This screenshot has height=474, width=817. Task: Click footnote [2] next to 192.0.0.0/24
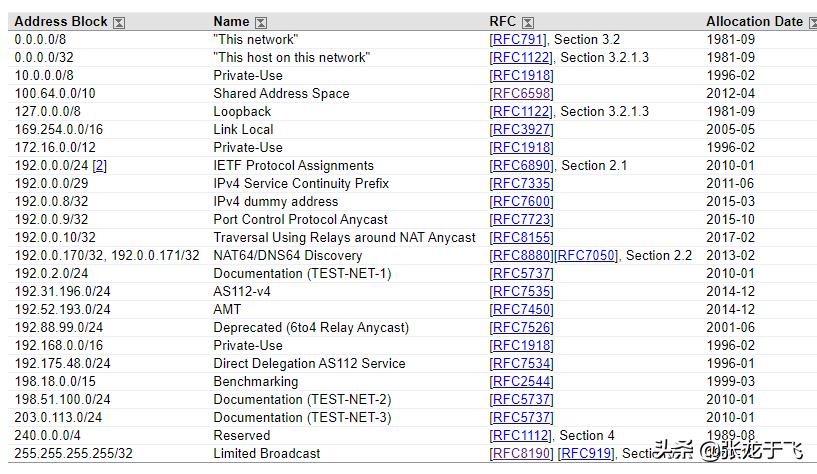tap(99, 166)
